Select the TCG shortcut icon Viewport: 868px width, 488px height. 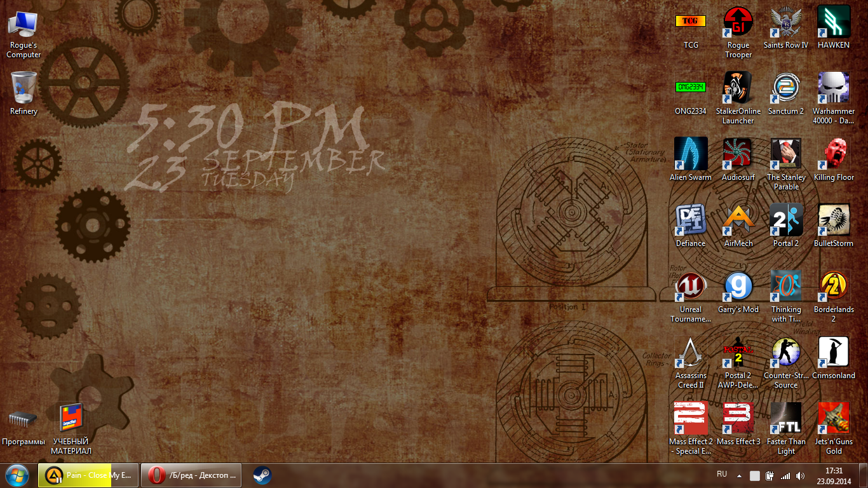pyautogui.click(x=691, y=29)
